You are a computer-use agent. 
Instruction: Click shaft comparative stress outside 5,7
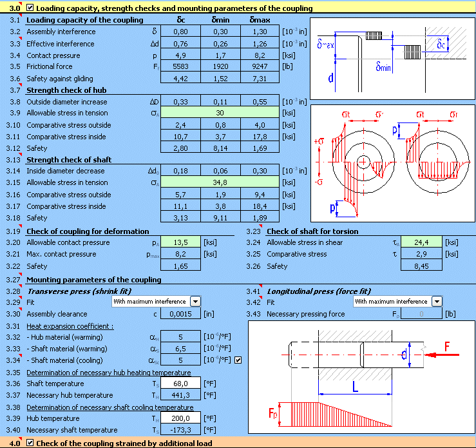(x=180, y=195)
